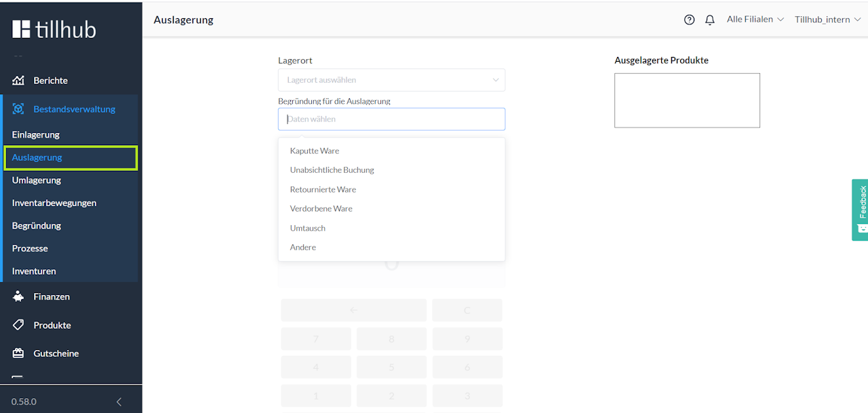Select Kaputte Ware option
Screen dimensions: 868x413
coord(315,151)
